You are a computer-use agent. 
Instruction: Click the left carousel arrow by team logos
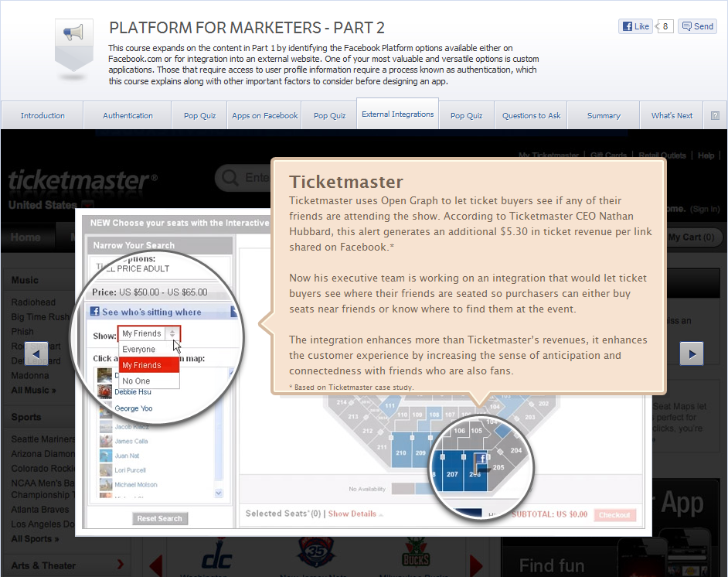155,565
